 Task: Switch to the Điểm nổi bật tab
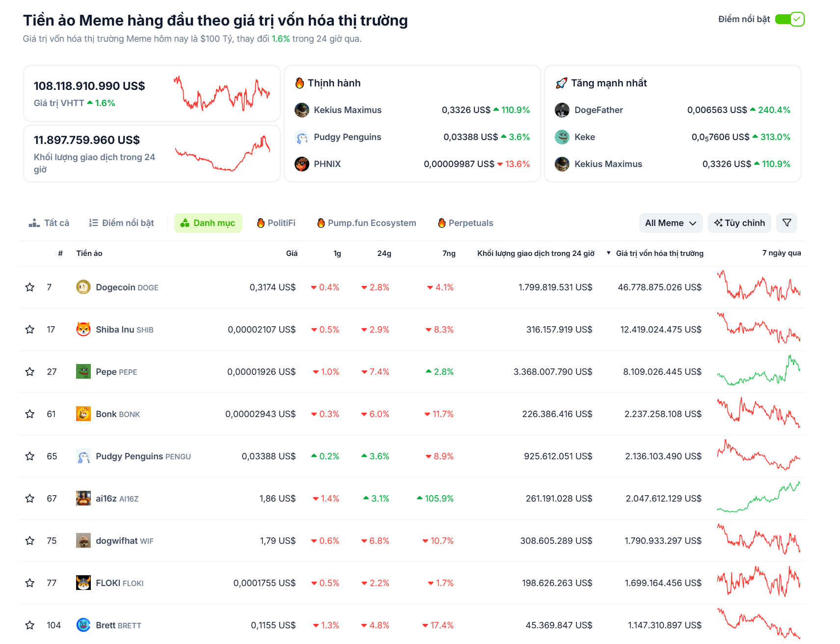pyautogui.click(x=121, y=223)
